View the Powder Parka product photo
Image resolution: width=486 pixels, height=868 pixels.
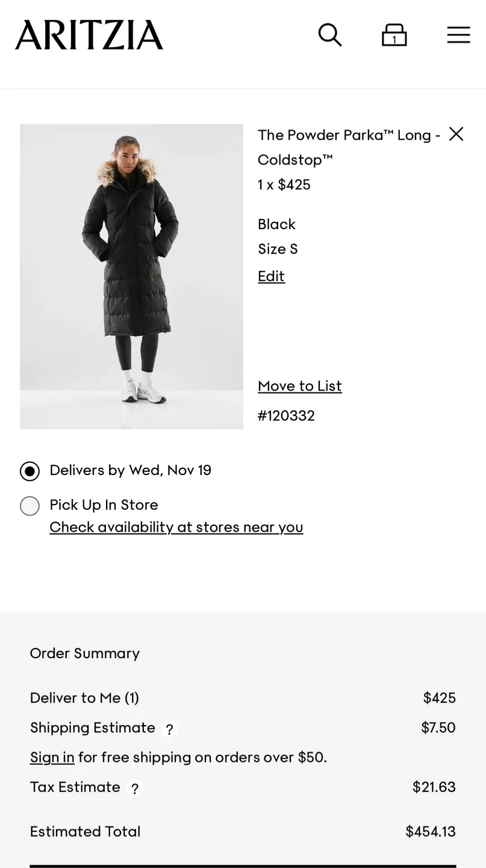(131, 276)
